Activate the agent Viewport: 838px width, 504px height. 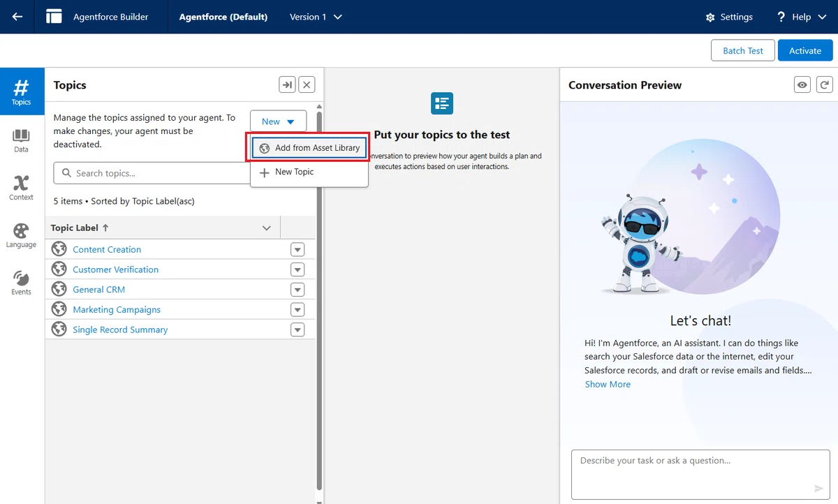[805, 50]
